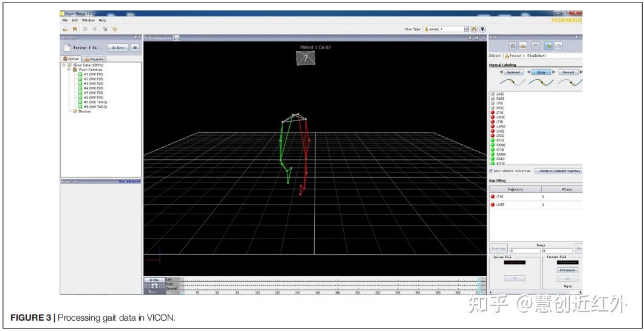Open first Tools pane icon

(513, 46)
